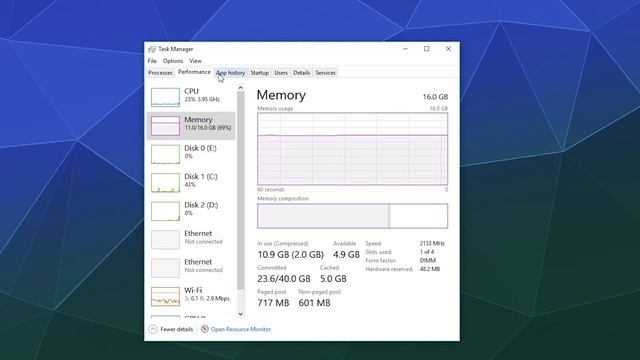Maximize the Task Manager window
This screenshot has width=640, height=360.
[427, 49]
